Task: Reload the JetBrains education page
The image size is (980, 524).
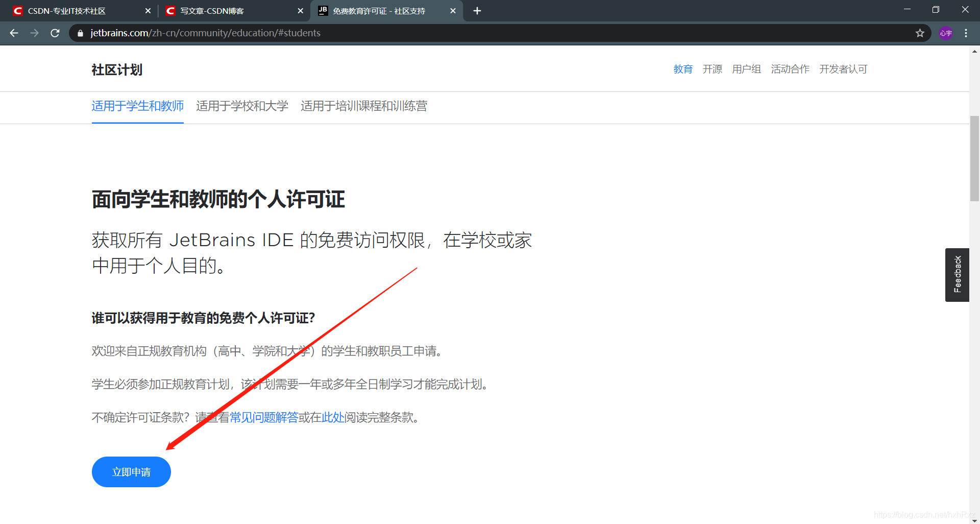Action: [55, 33]
